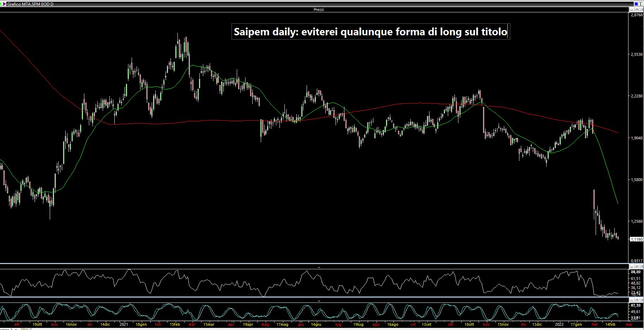Click the 17gen date axis label
The image size is (644, 330).
click(x=576, y=324)
